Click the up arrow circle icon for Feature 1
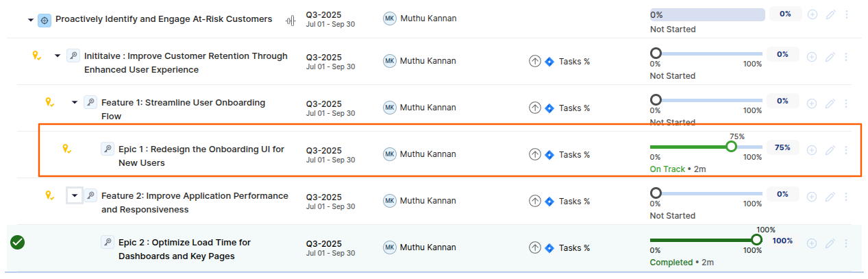The height and width of the screenshot is (279, 868). tap(534, 108)
